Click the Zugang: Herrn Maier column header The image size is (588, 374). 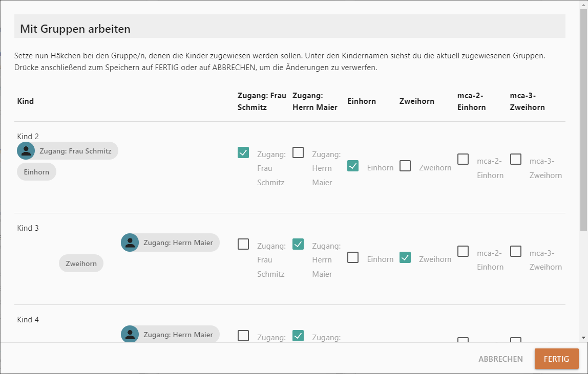(x=315, y=101)
